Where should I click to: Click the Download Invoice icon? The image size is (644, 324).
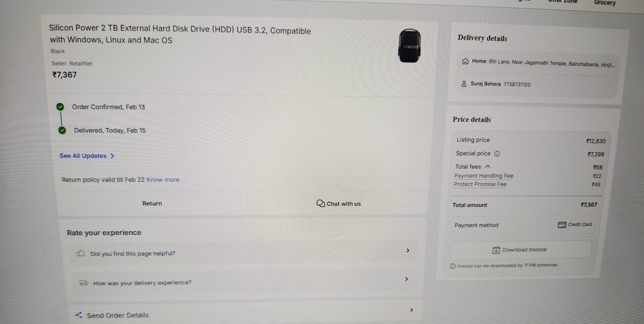click(x=496, y=250)
